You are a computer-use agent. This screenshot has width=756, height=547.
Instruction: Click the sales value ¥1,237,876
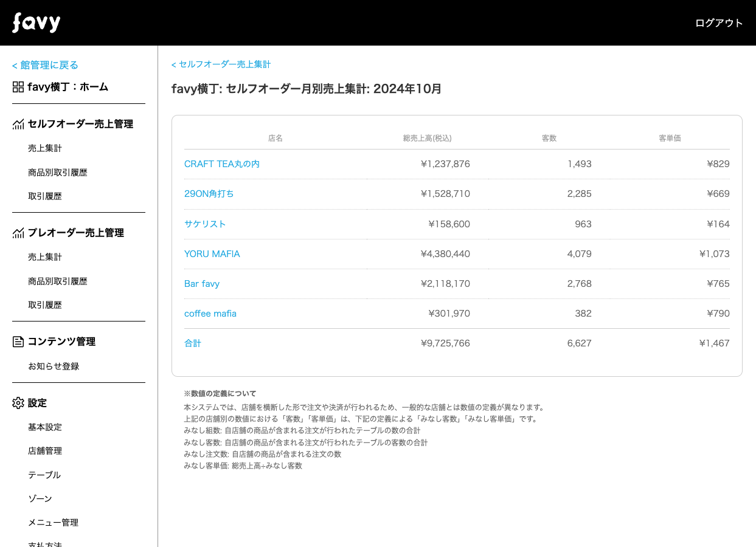coord(445,164)
